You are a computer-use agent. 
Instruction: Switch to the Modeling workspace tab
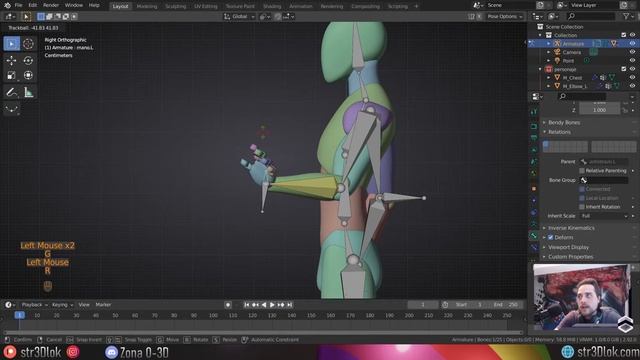click(x=147, y=7)
